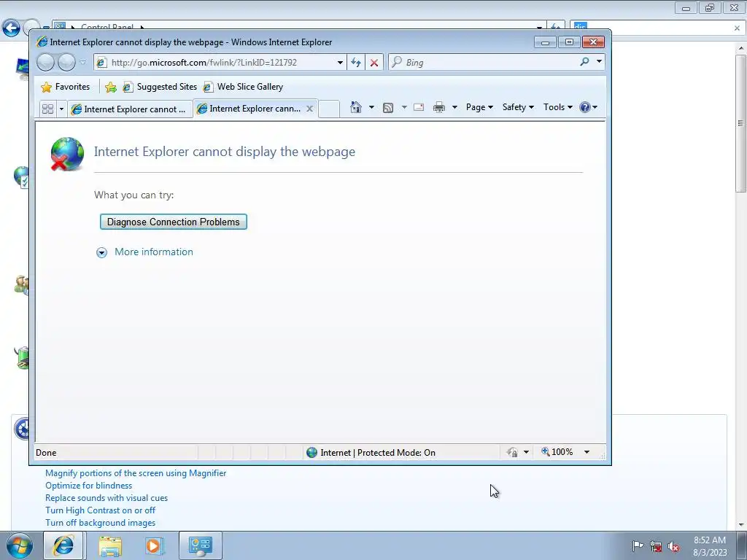
Task: Click Optimize for blindness link
Action: tap(88, 485)
